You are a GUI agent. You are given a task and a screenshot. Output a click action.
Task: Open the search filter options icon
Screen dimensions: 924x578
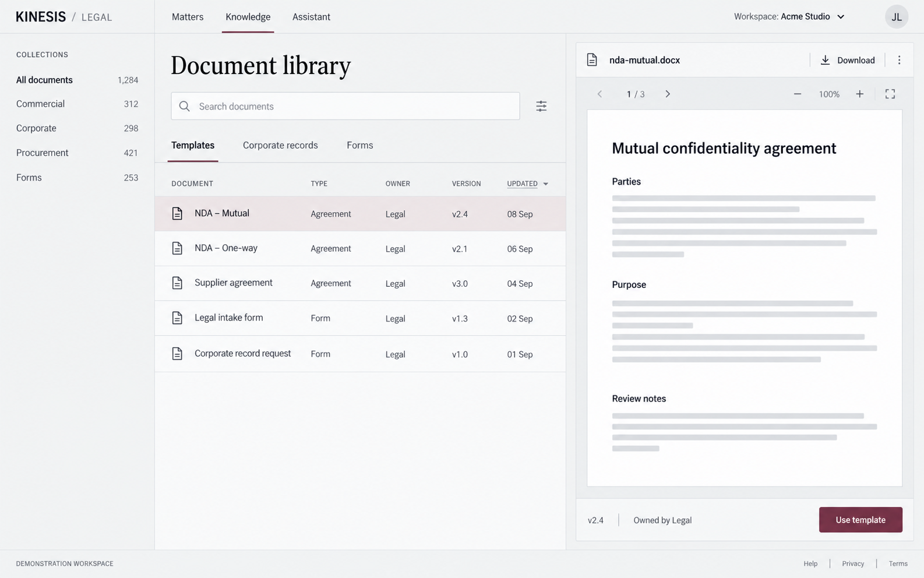point(541,106)
